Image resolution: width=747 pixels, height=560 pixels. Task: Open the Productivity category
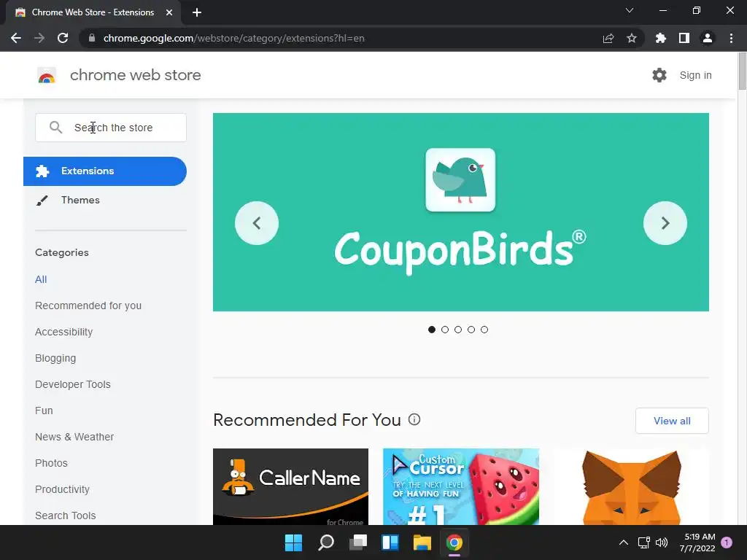[x=63, y=489]
